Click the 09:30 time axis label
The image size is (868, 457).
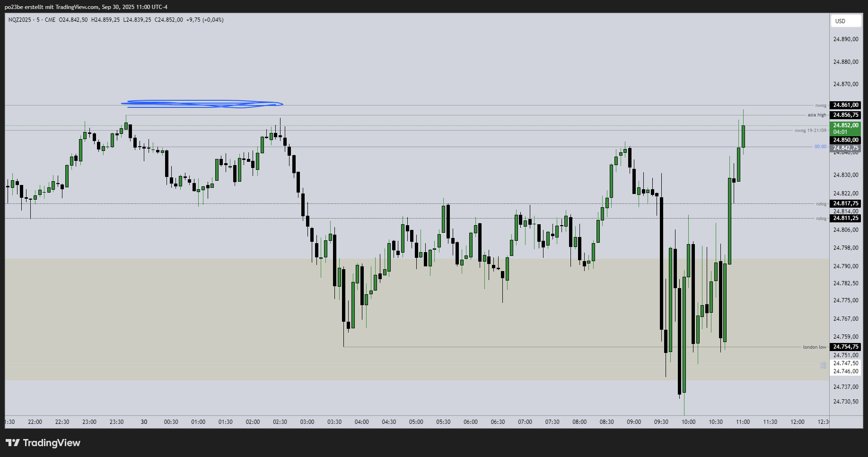click(661, 422)
